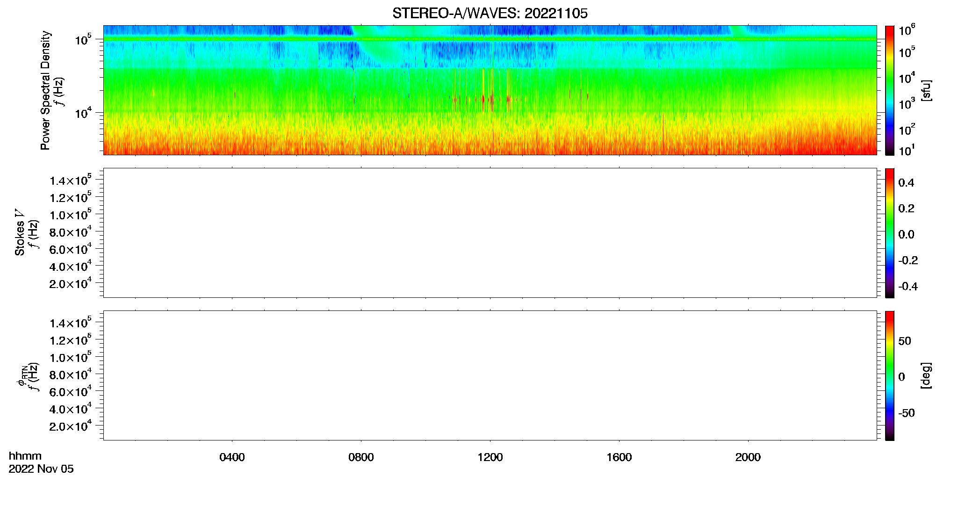Click the Stokes V color bar

click(x=889, y=233)
